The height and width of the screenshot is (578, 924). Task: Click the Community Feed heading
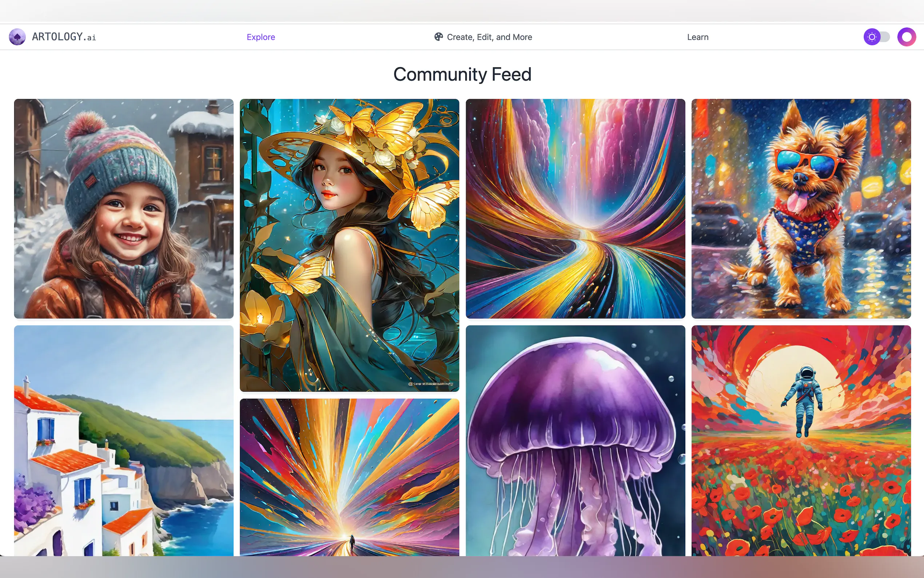[462, 74]
